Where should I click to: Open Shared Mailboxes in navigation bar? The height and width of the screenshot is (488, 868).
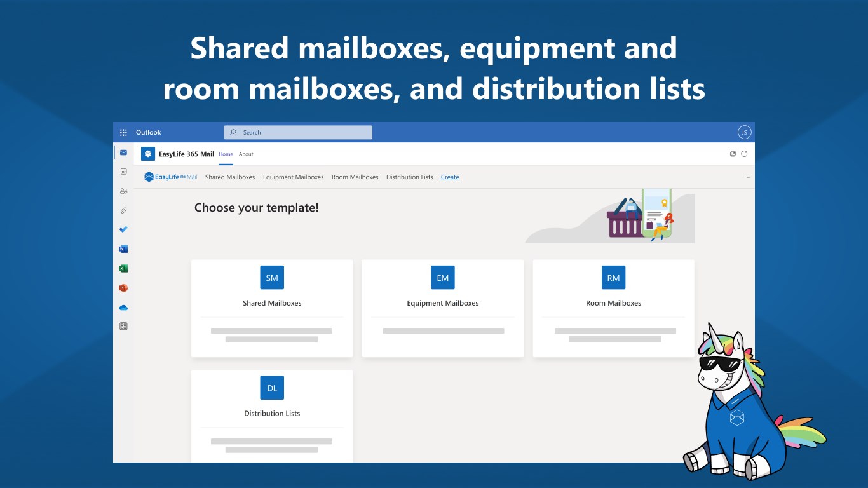pos(230,177)
